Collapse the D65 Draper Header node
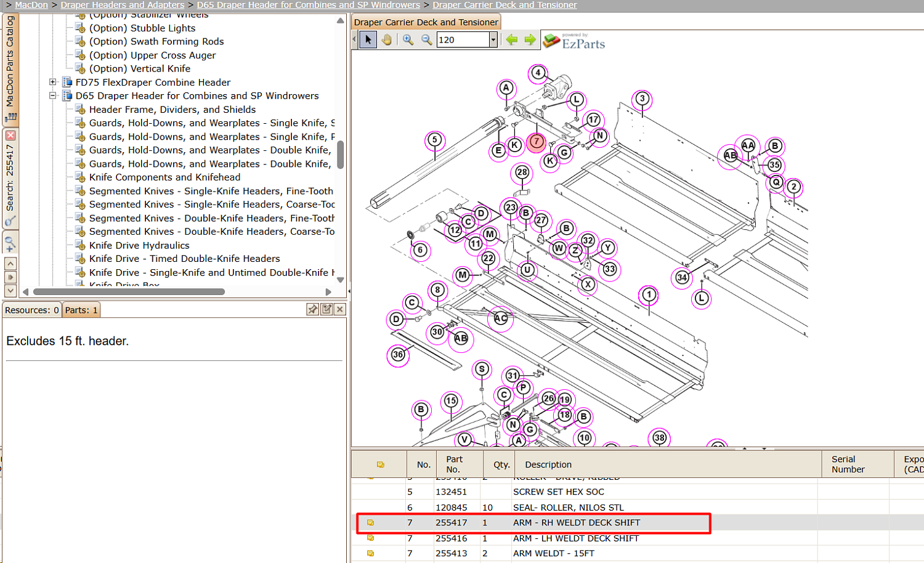The image size is (924, 563). (x=53, y=95)
